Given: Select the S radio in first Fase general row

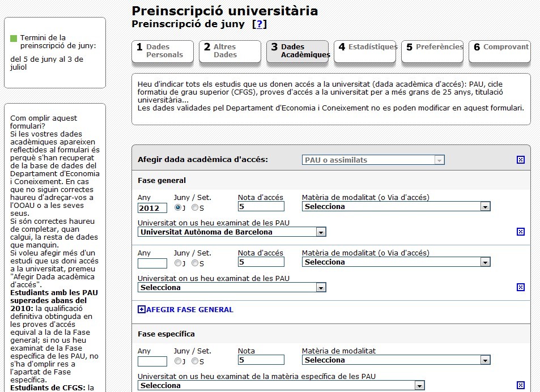Looking at the screenshot, I should pyautogui.click(x=195, y=207).
